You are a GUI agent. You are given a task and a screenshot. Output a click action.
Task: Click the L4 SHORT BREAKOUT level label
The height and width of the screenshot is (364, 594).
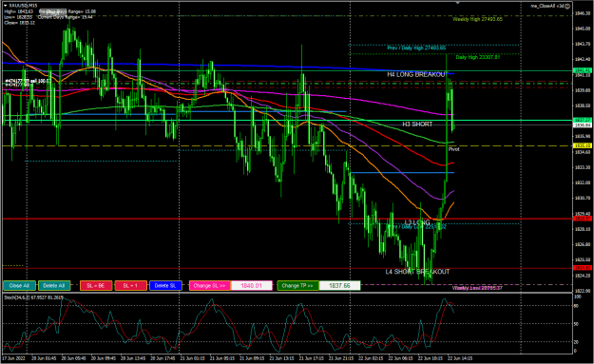tap(417, 272)
